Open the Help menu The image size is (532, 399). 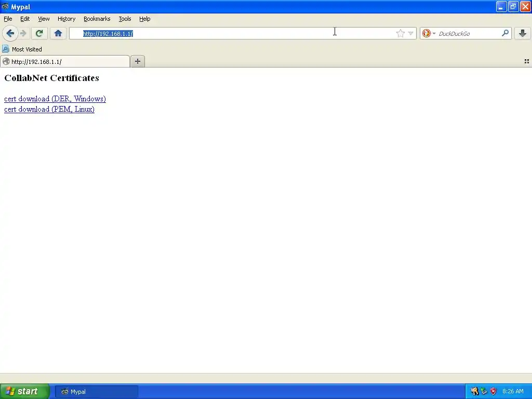click(145, 19)
